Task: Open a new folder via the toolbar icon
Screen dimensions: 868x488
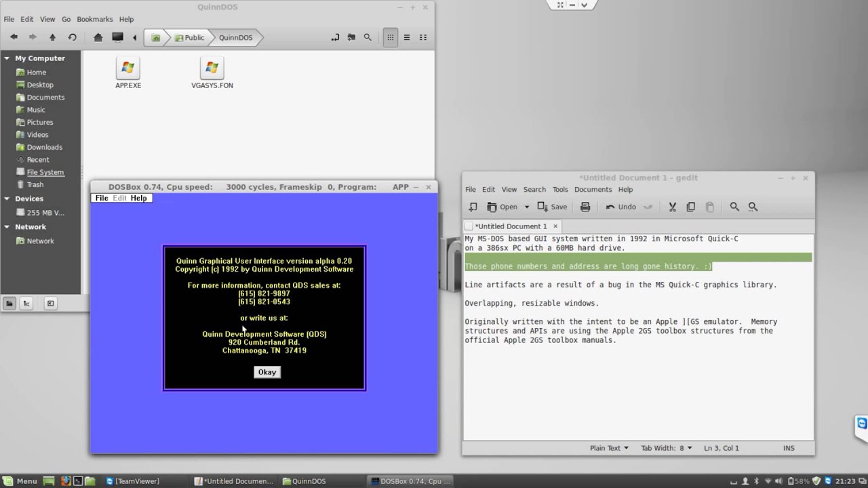Action: point(351,37)
